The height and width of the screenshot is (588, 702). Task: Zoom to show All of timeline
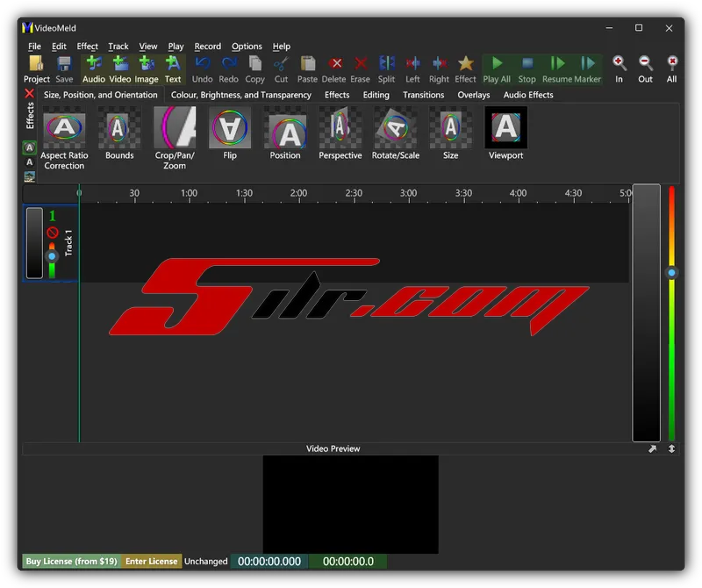671,69
